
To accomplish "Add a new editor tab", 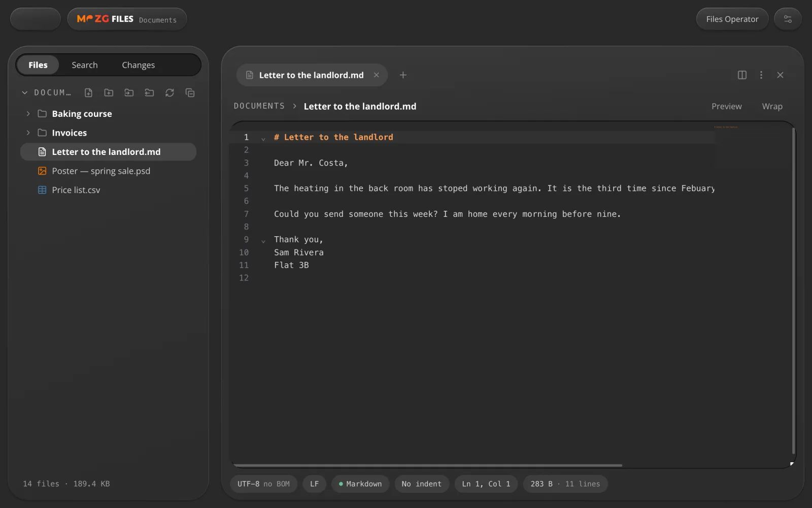I will pos(403,75).
